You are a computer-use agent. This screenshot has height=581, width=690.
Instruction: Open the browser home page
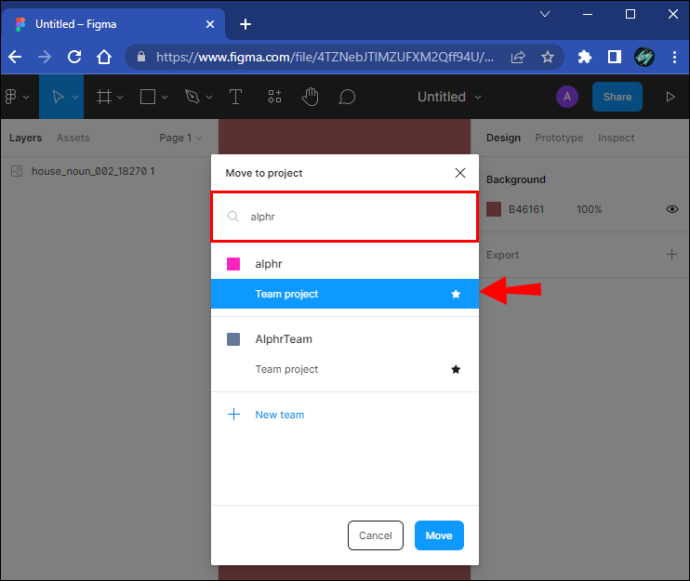(x=104, y=57)
